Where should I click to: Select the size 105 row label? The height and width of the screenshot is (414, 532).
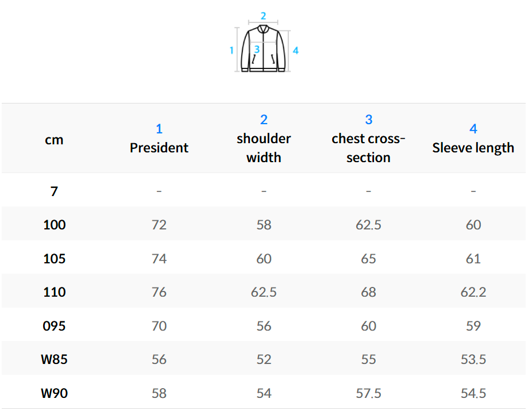point(55,259)
